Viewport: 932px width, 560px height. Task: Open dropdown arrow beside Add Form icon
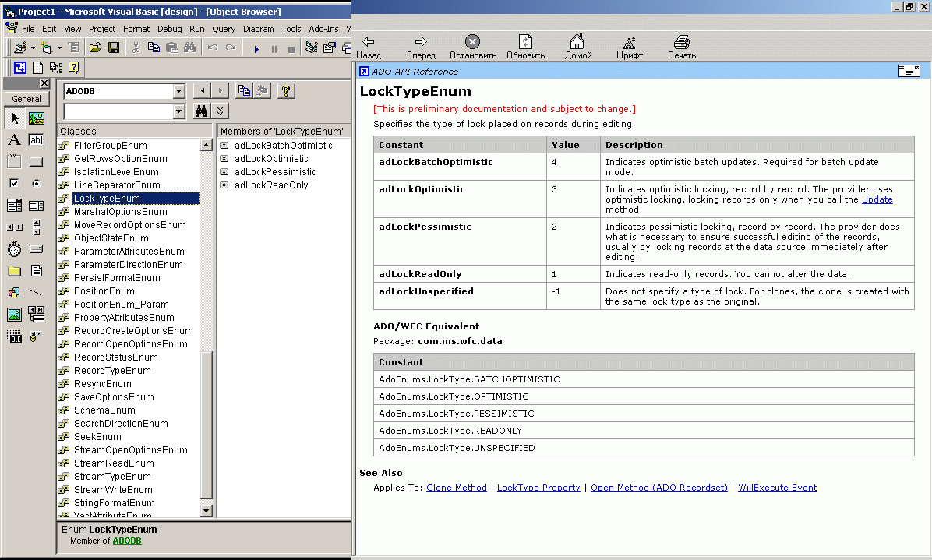(59, 48)
